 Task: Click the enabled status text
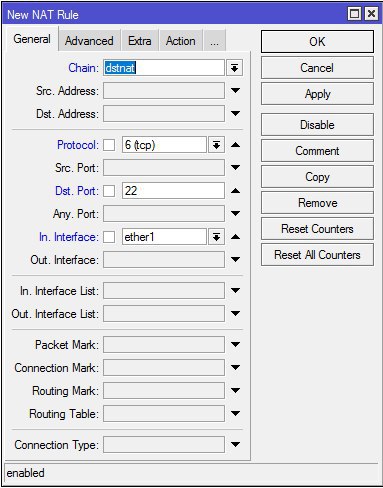pos(26,473)
